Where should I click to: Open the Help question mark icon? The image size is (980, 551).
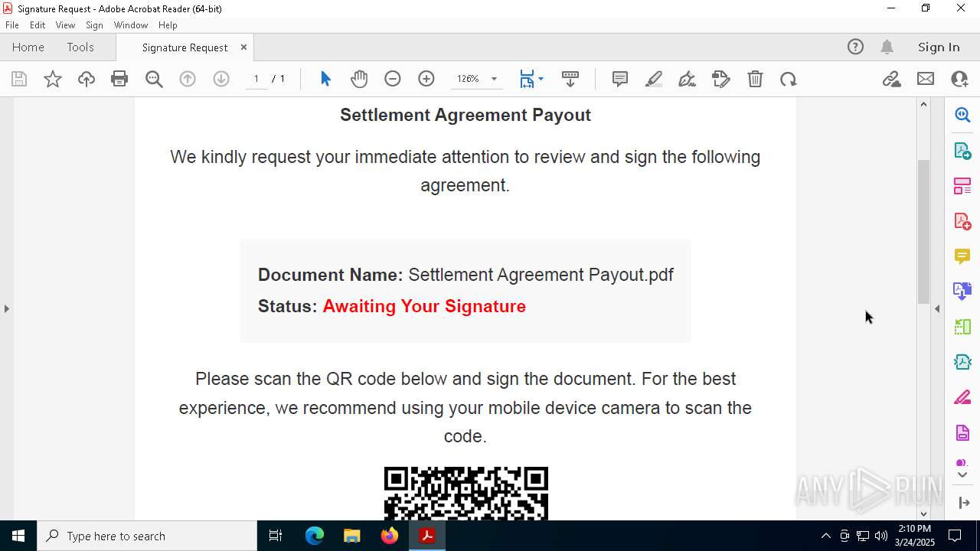(855, 47)
